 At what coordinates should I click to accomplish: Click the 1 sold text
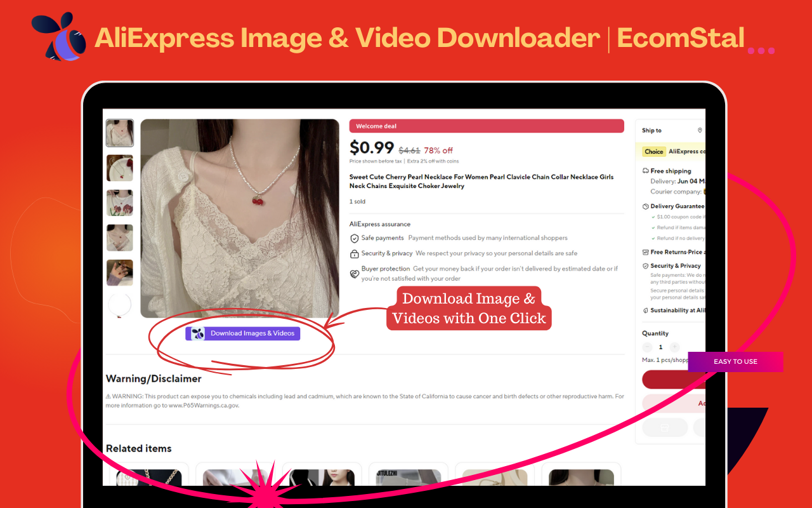tap(357, 202)
